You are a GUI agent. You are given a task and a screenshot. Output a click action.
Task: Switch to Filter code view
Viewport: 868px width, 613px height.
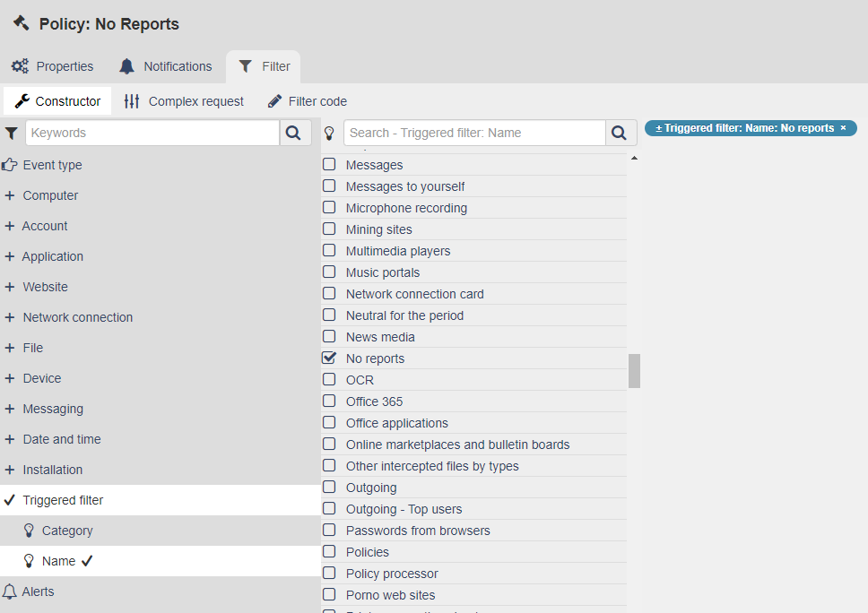tap(308, 101)
